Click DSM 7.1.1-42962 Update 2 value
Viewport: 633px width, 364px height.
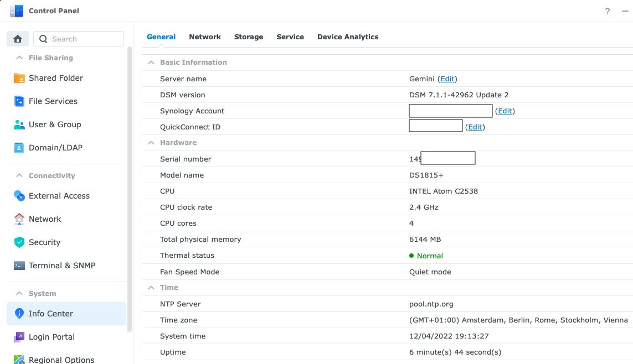[x=459, y=95]
